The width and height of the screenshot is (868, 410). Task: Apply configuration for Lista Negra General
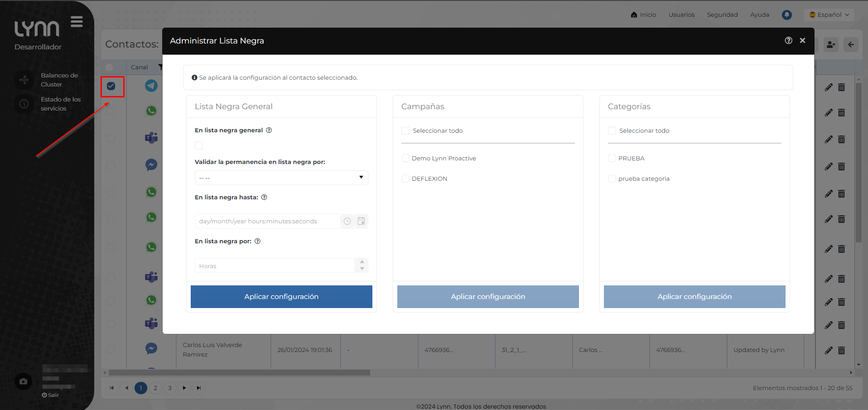pos(281,297)
